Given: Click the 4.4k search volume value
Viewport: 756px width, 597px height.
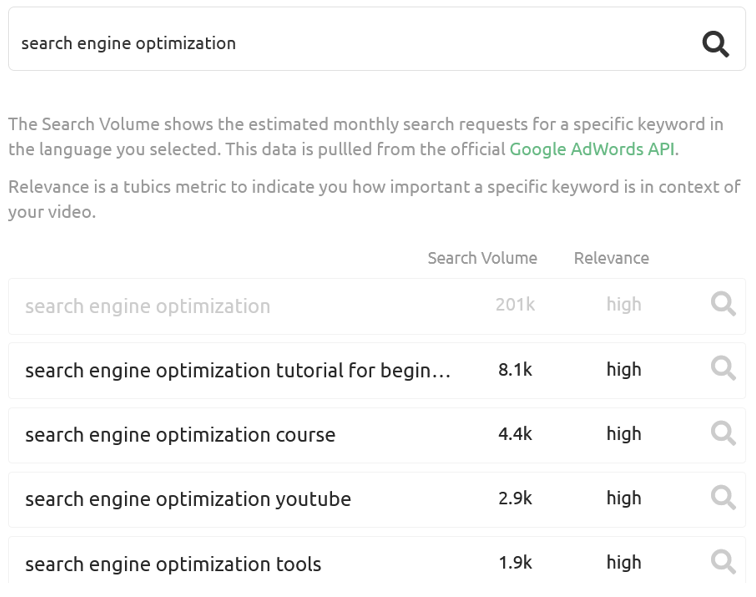Looking at the screenshot, I should coord(515,434).
